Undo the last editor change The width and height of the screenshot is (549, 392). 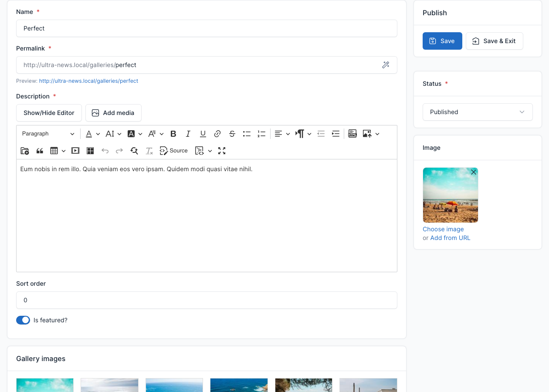[x=105, y=151]
